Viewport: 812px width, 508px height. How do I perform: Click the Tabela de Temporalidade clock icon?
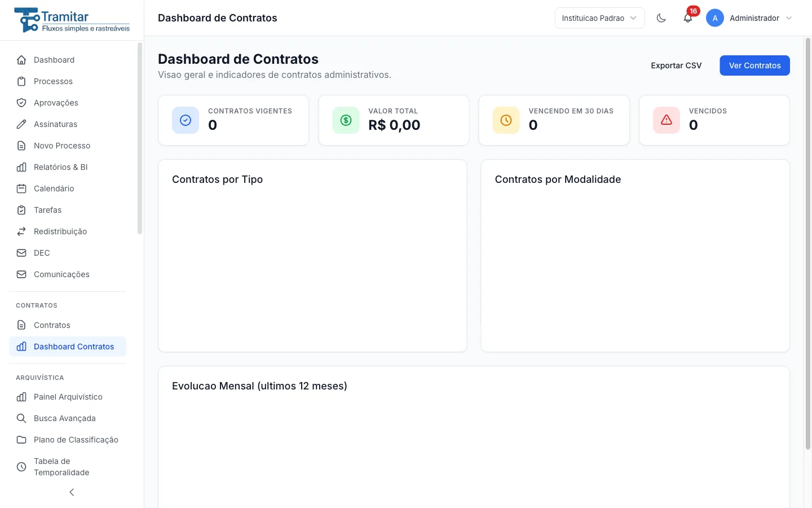coord(21,467)
